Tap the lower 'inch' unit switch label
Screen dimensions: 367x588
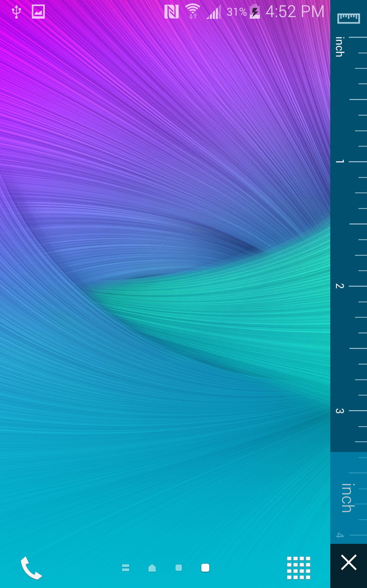pyautogui.click(x=347, y=498)
